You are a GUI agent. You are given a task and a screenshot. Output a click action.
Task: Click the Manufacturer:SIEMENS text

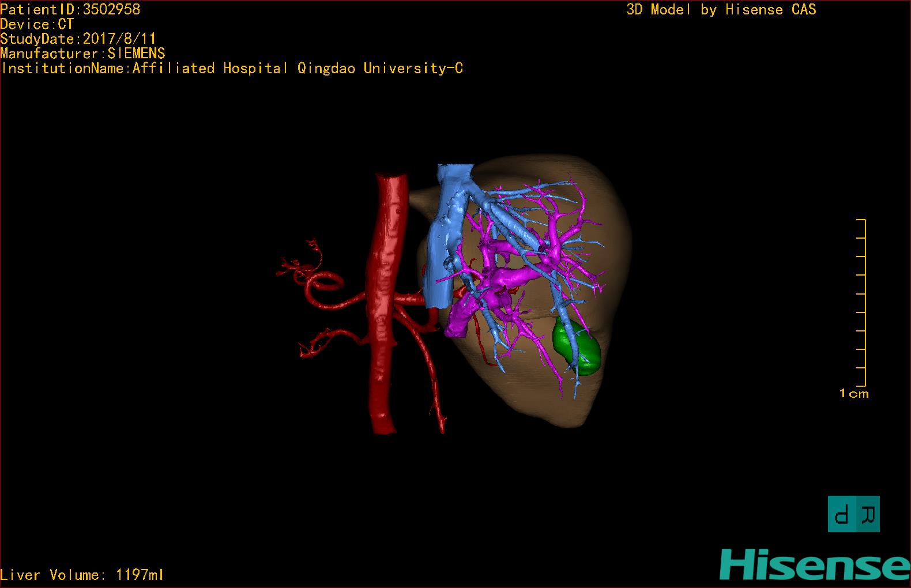(82, 54)
